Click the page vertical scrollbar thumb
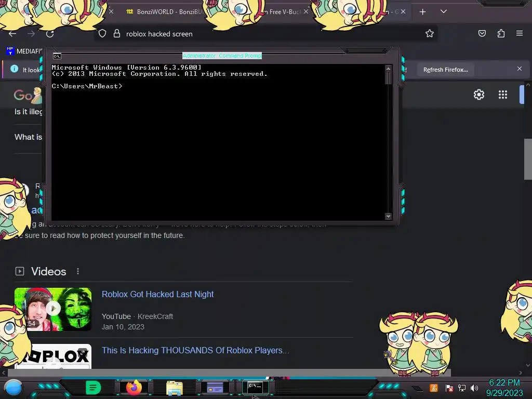This screenshot has width=532, height=399. [528, 159]
